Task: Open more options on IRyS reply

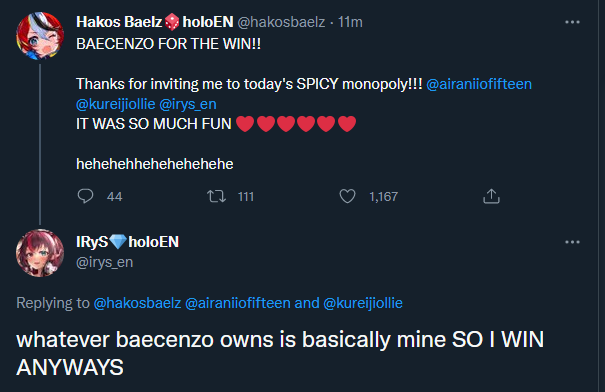Action: (572, 242)
